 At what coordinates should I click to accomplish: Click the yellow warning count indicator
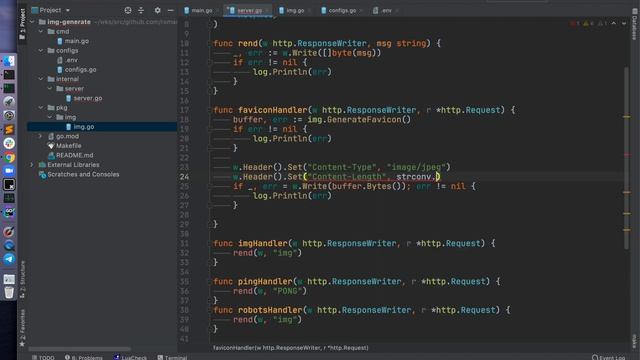(x=589, y=24)
